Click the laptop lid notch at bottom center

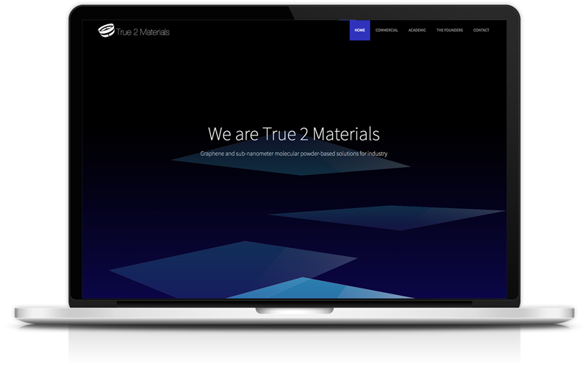(x=293, y=310)
